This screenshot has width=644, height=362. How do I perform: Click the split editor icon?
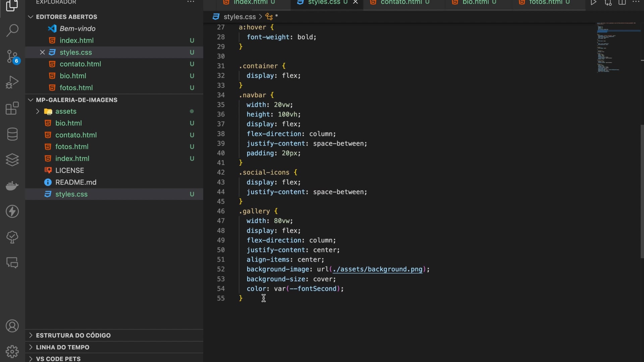pyautogui.click(x=622, y=3)
